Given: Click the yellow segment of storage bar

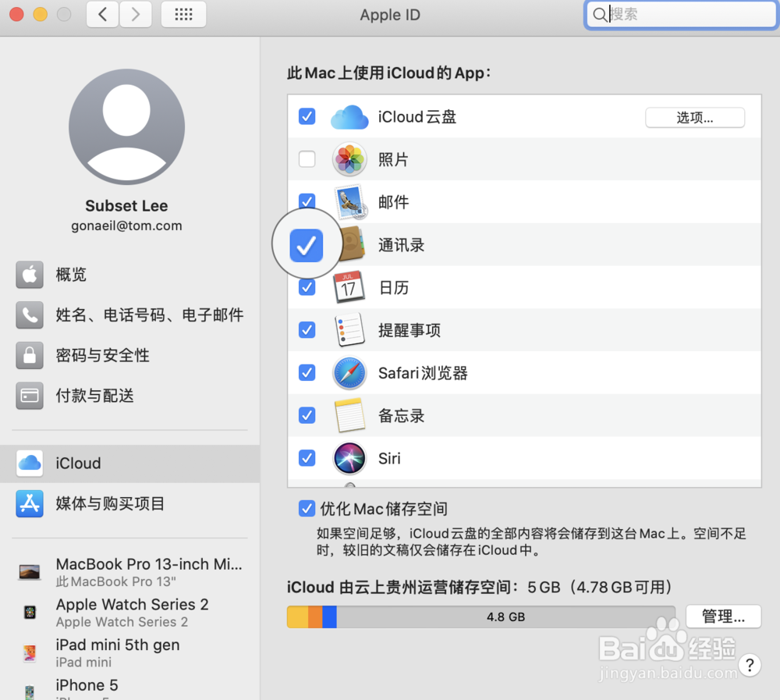Looking at the screenshot, I should point(297,616).
